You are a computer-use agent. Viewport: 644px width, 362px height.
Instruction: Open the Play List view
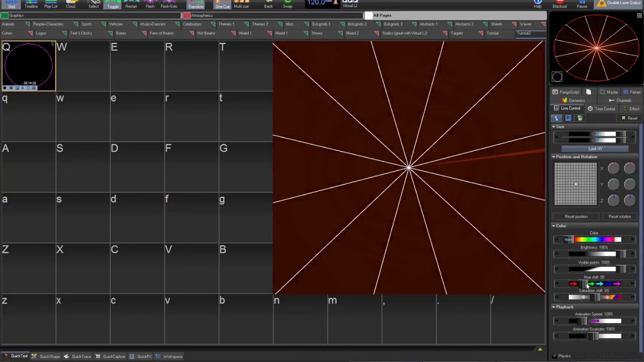51,5
